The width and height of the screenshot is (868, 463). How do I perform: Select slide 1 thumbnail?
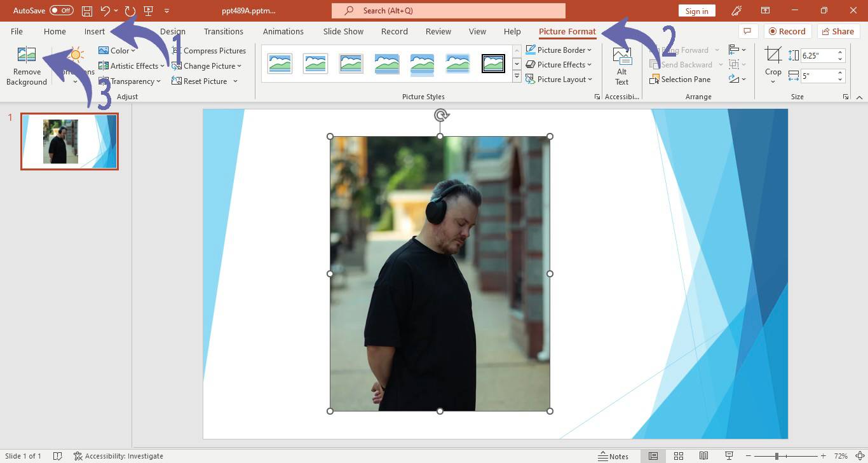pyautogui.click(x=69, y=141)
